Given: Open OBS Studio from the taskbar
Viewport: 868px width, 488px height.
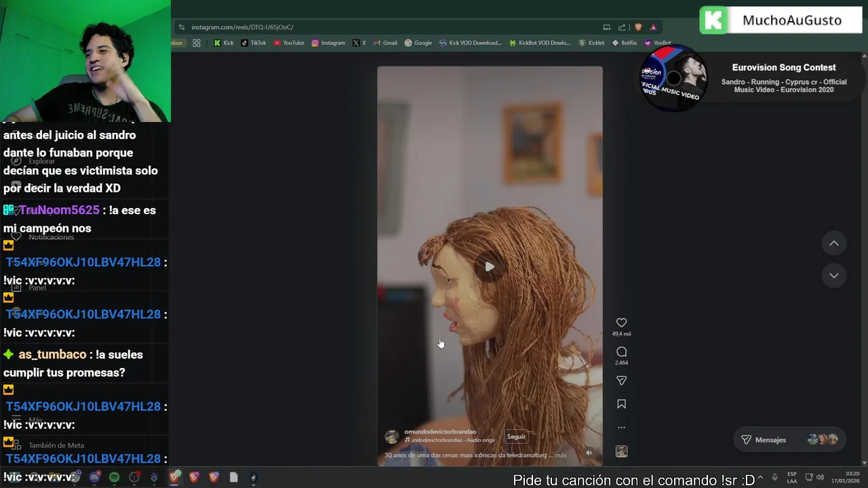Looking at the screenshot, I should 134,477.
